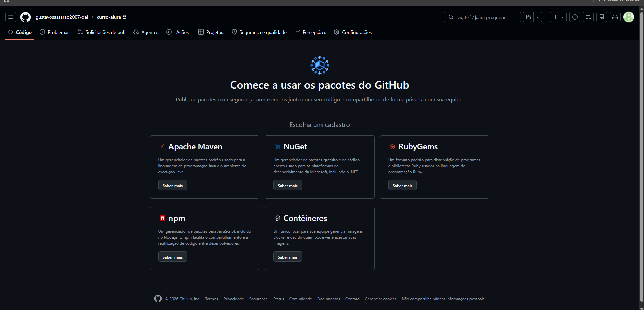Open the user avatar menu
The image size is (644, 310).
(x=629, y=17)
